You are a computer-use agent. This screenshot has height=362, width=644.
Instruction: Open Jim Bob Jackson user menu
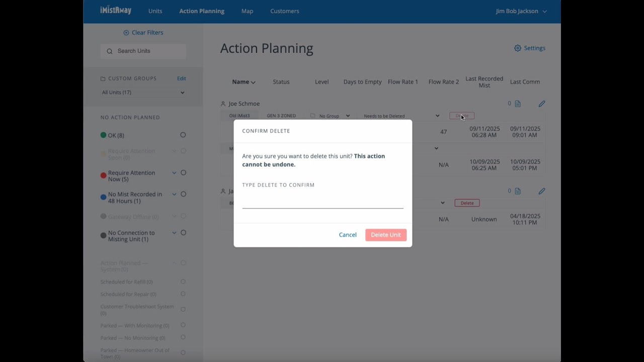[521, 11]
